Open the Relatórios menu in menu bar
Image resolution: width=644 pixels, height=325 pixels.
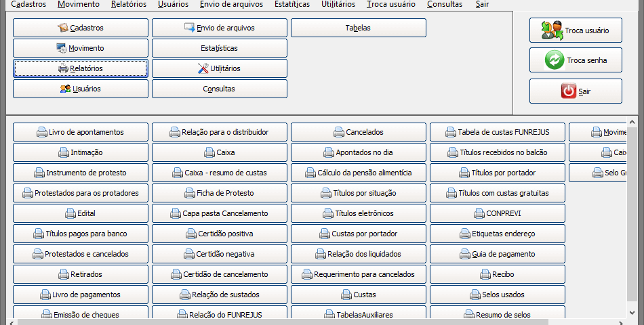(x=129, y=4)
